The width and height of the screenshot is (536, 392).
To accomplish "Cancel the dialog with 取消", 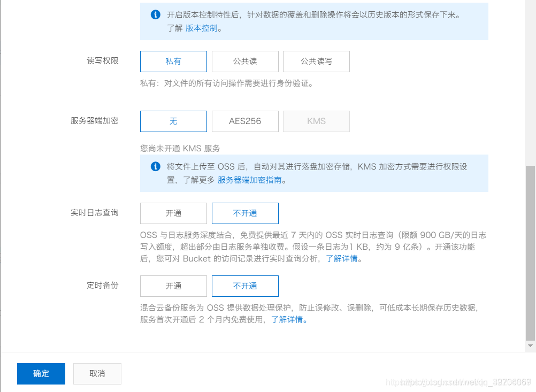I will pos(97,374).
